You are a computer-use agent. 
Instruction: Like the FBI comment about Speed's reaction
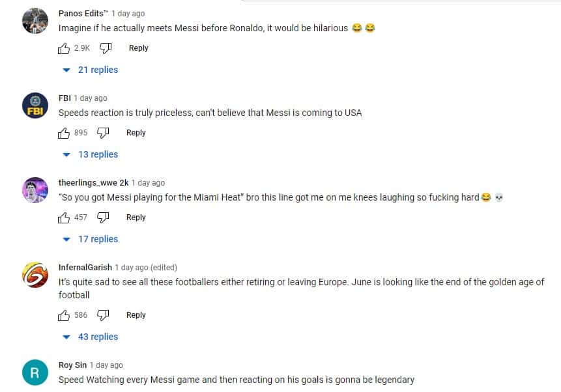[64, 133]
